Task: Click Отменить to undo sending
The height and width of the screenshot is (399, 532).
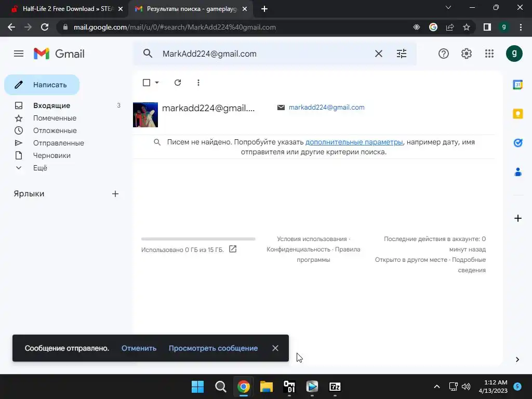Action: click(139, 348)
